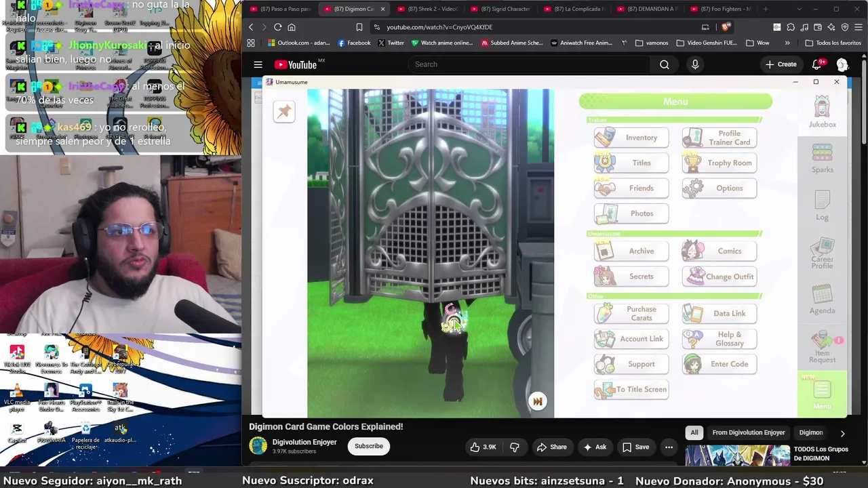Open the YouTube Create menu
This screenshot has height=488, width=868.
781,64
